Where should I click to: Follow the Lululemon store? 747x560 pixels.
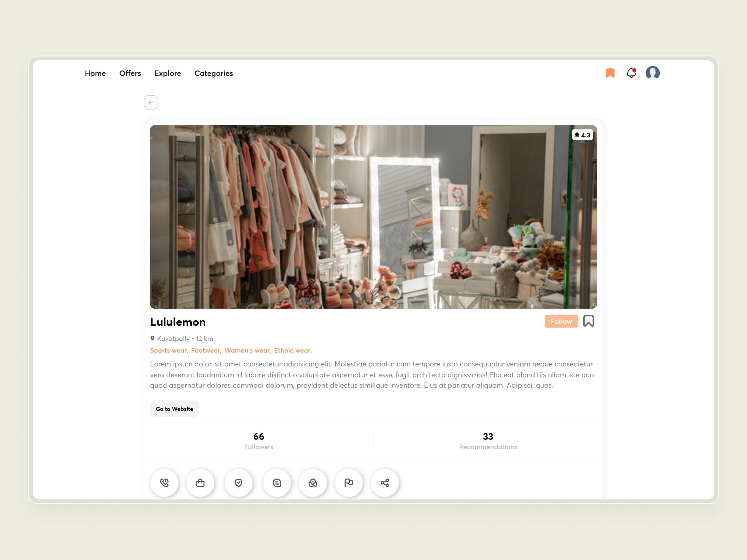[x=561, y=321]
